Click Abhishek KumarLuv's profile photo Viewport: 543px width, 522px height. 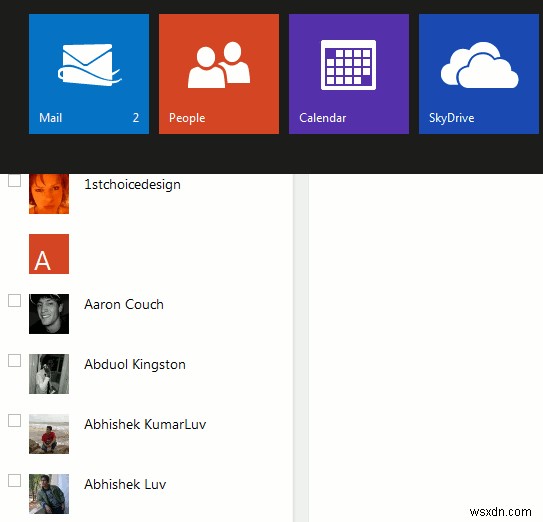[x=49, y=434]
